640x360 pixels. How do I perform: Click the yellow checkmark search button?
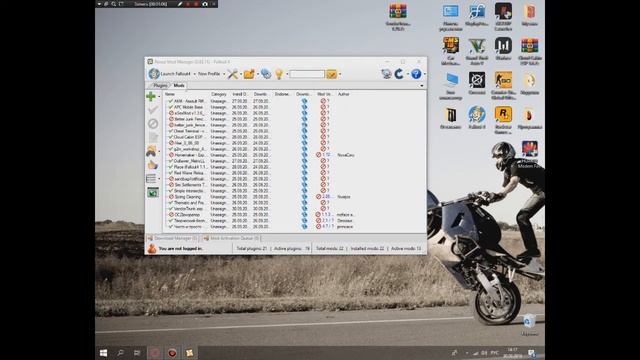click(331, 74)
